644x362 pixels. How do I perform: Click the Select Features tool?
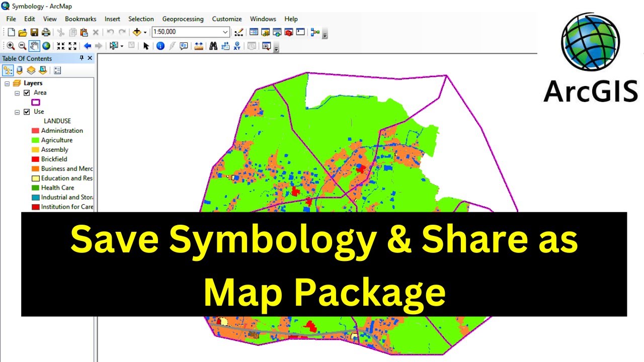click(x=114, y=46)
